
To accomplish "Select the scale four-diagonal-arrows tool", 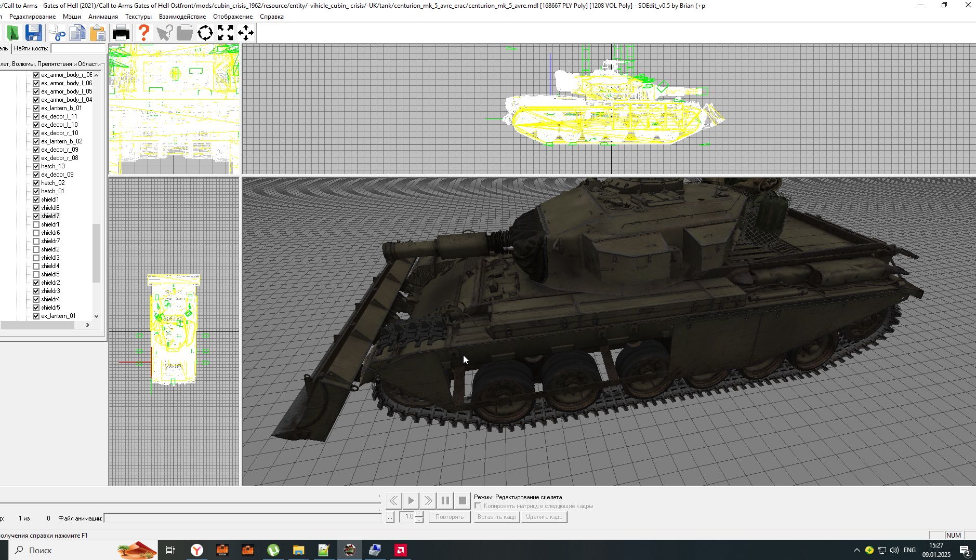I will (x=226, y=33).
